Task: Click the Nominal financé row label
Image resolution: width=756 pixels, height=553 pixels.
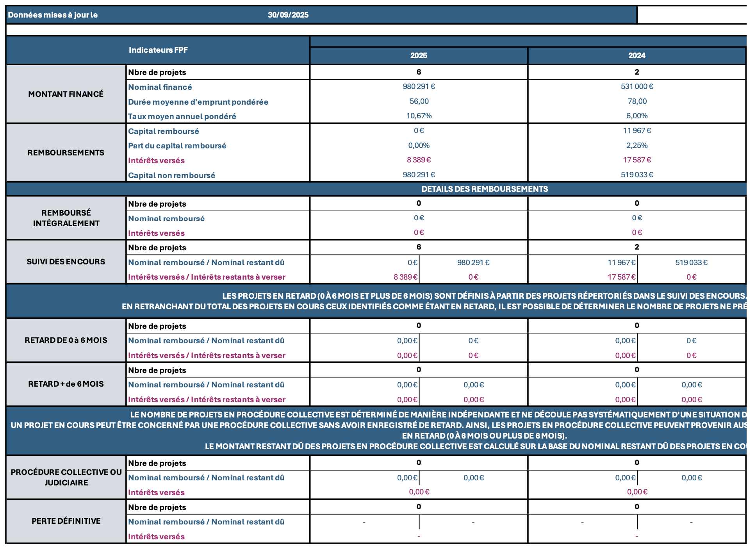Action: point(160,87)
